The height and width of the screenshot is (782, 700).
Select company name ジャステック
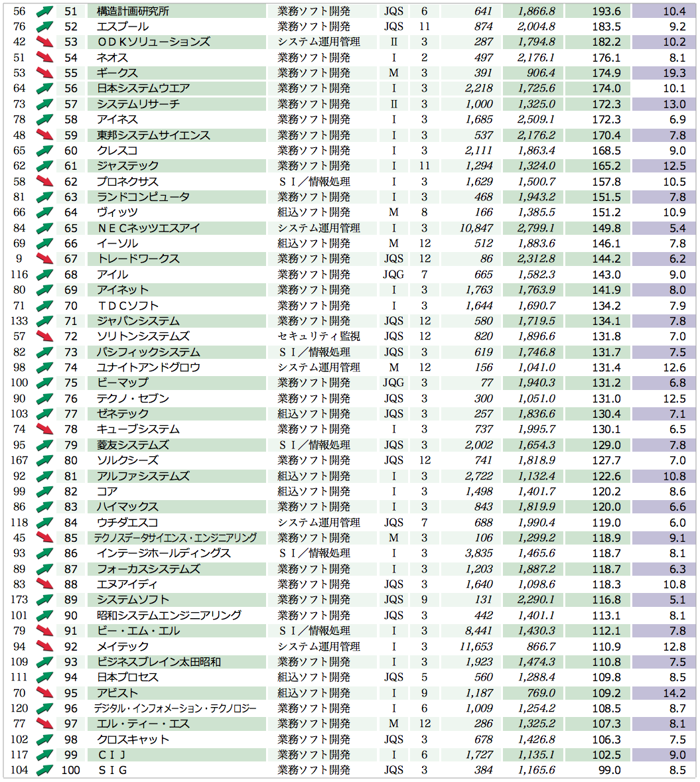point(128,166)
